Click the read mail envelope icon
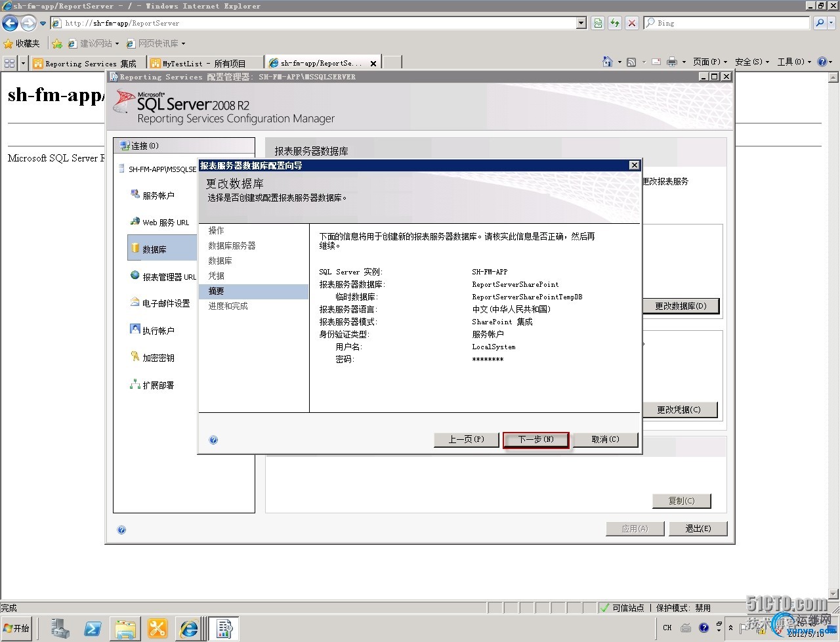Screen dimensions: 840x642 (656, 62)
